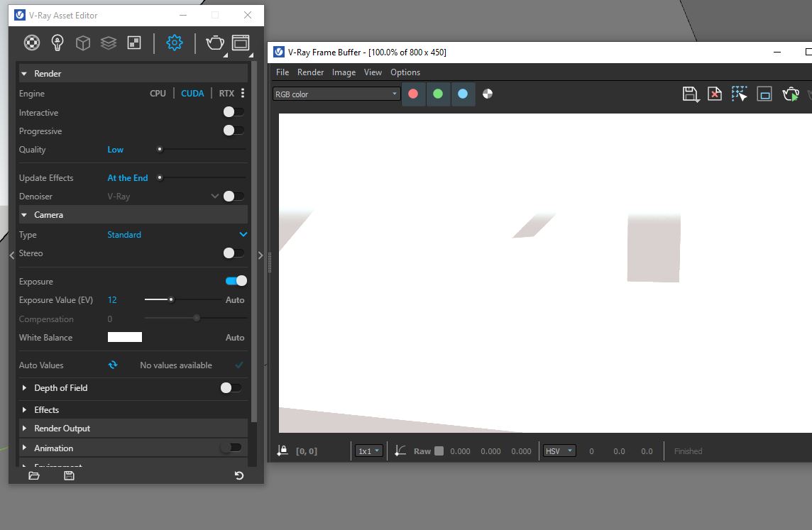Select CUDA render engine
Screen dimensions: 812x530
[192, 93]
